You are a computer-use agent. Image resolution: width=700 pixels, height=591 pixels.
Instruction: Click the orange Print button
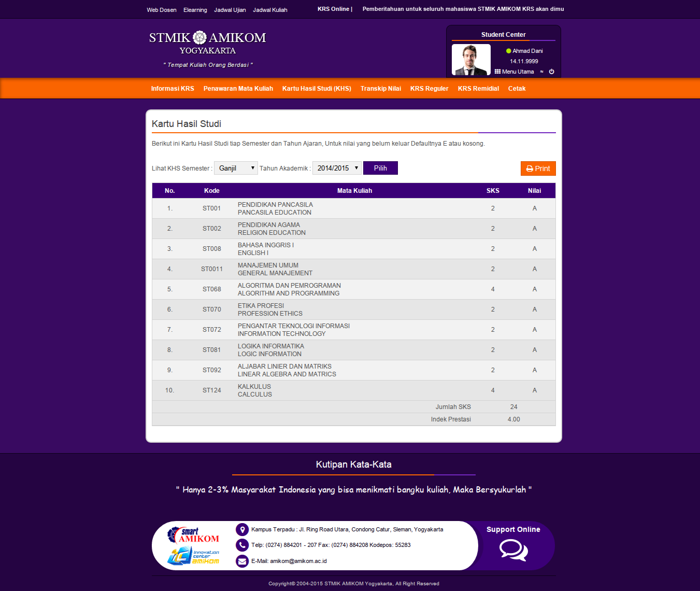[x=538, y=168]
